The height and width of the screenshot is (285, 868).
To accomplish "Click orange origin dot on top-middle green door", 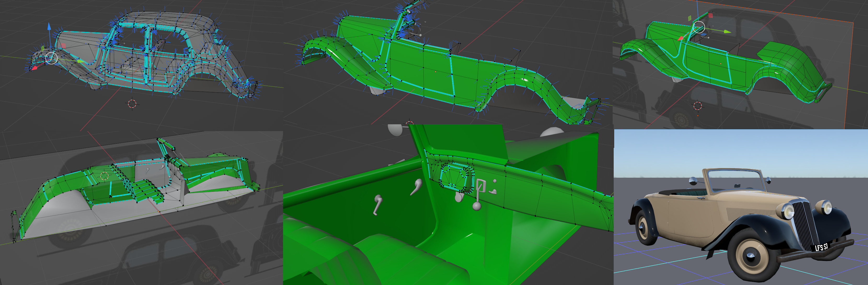I will pyautogui.click(x=436, y=71).
